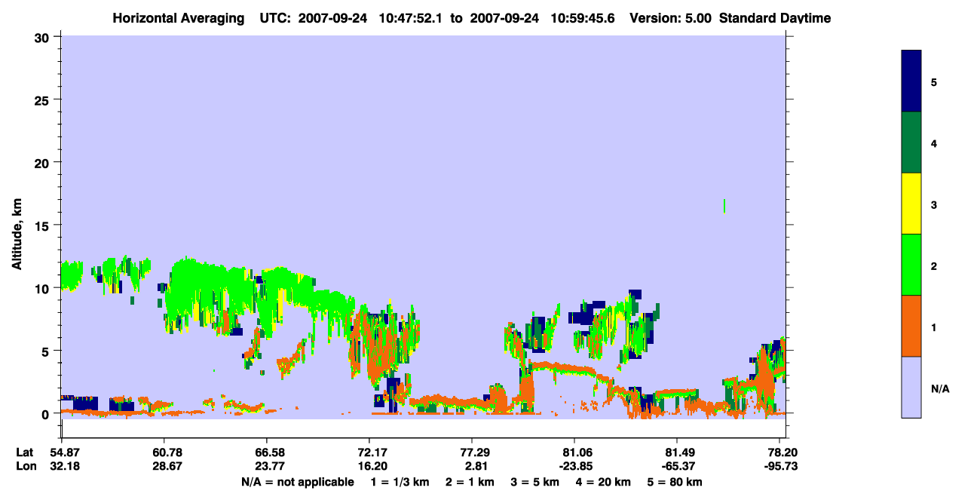The height and width of the screenshot is (503, 980).
Task: Click longitude value -65.37
Action: pos(677,466)
